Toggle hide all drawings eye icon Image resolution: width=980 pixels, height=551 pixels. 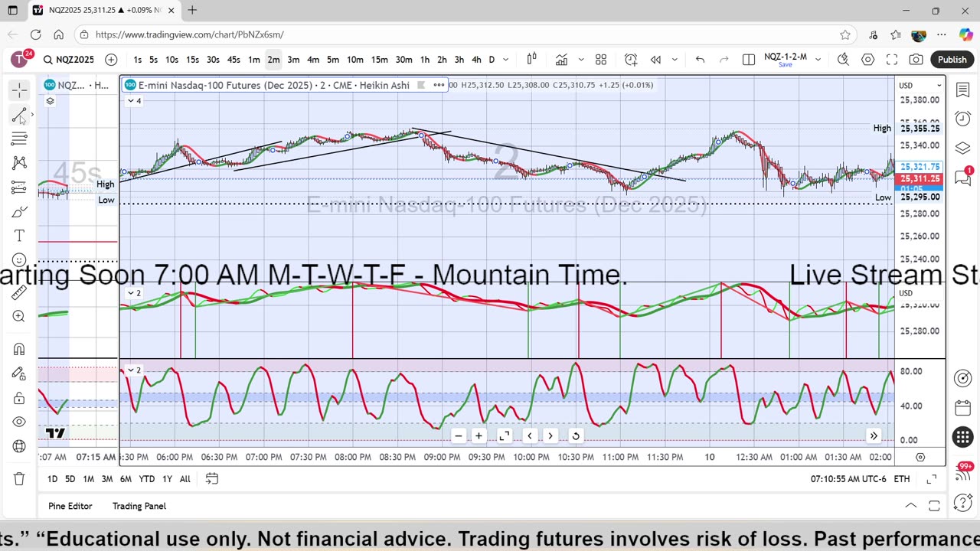[19, 422]
